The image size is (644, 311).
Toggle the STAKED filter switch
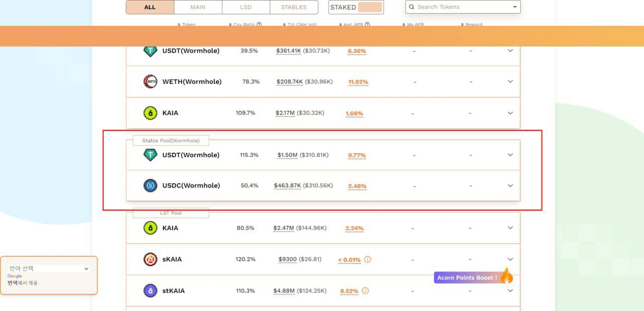pos(370,7)
